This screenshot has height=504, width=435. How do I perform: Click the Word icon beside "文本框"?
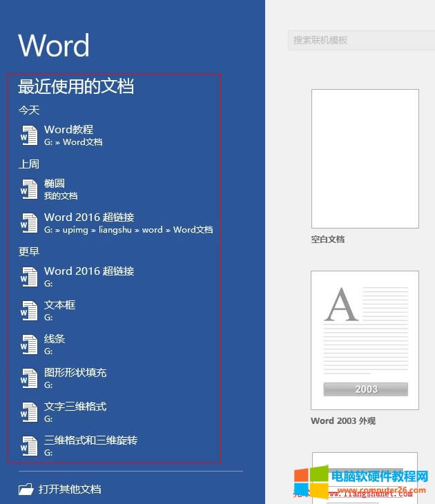point(29,311)
